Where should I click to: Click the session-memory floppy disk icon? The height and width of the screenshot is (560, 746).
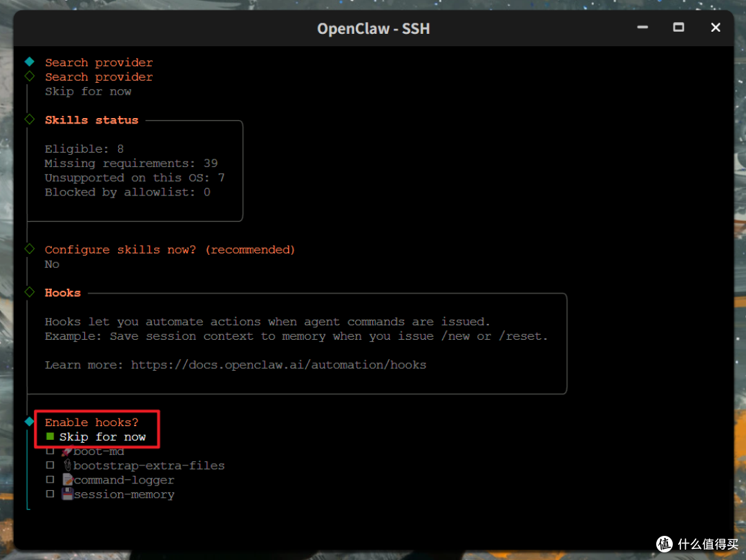click(68, 494)
